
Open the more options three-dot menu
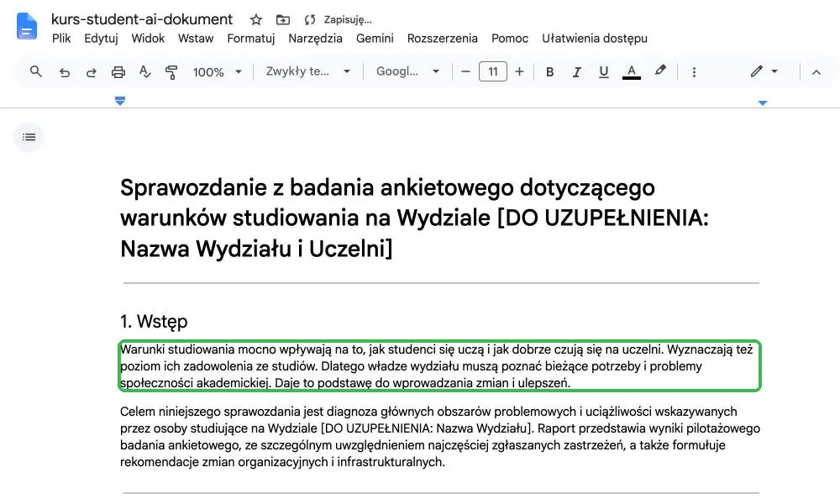[x=695, y=71]
